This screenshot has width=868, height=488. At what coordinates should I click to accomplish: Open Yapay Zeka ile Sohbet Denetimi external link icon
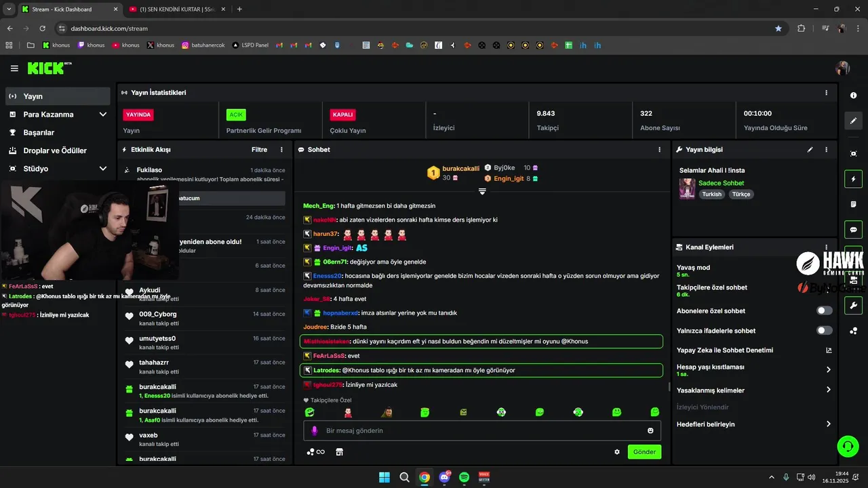click(829, 350)
